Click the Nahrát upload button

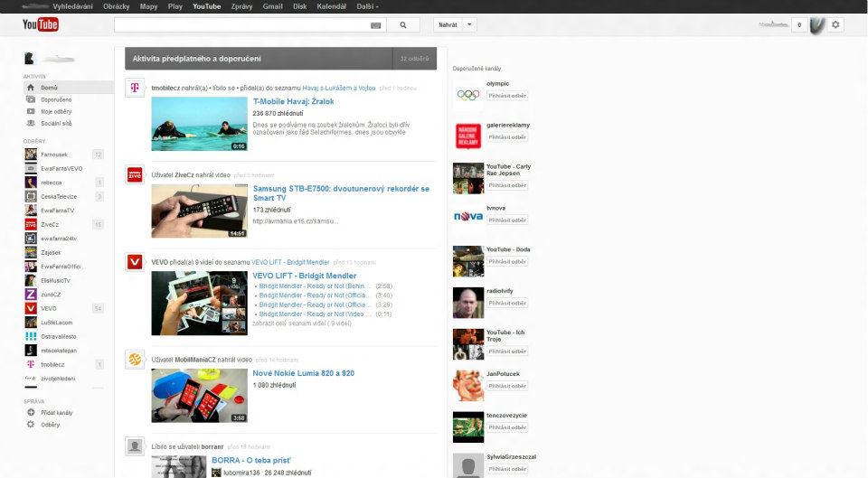tap(448, 25)
